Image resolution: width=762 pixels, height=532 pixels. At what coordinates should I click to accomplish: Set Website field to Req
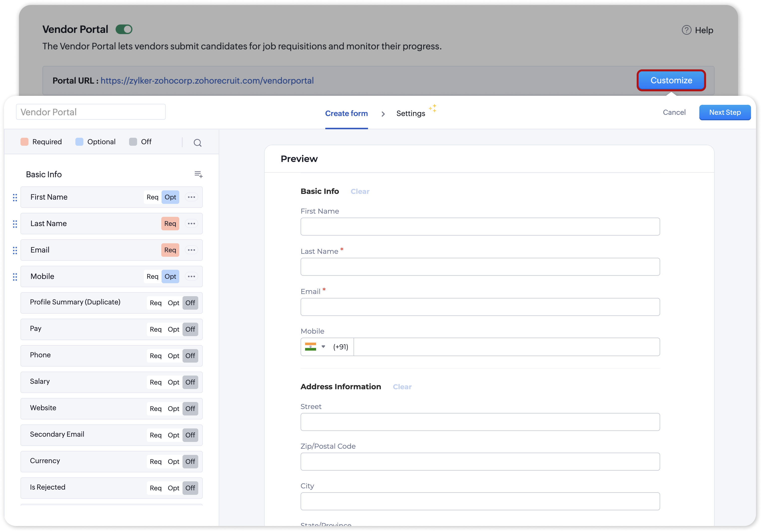(156, 409)
